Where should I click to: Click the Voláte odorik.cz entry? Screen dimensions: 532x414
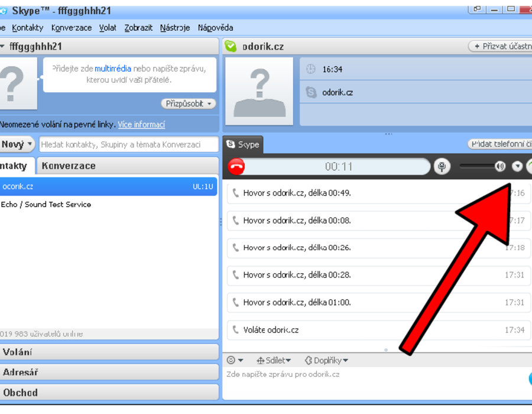coord(379,330)
